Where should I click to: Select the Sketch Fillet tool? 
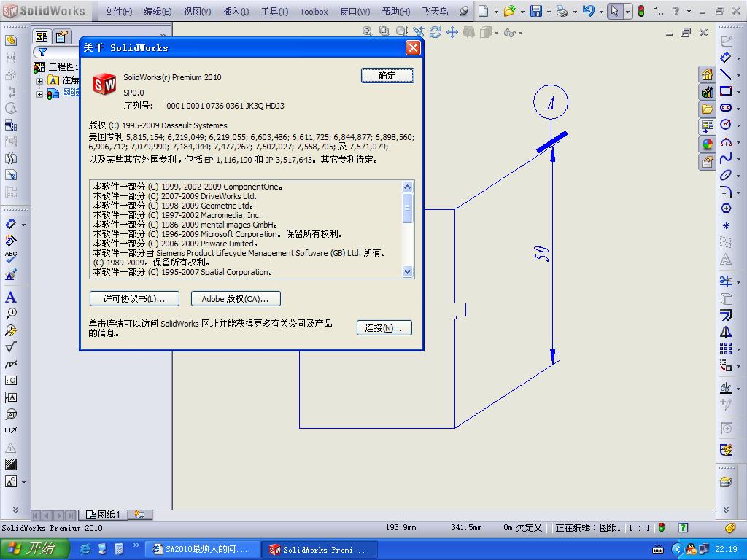726,192
